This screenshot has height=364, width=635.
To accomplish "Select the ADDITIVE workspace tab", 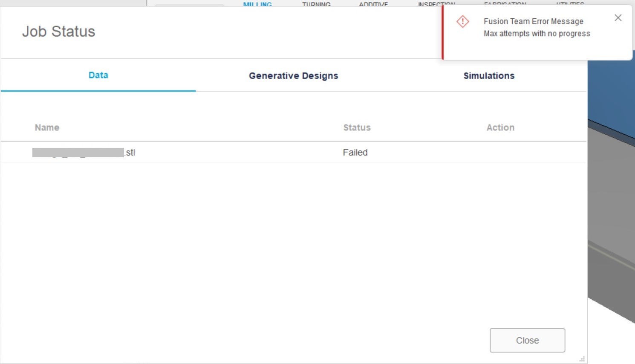I will [374, 4].
